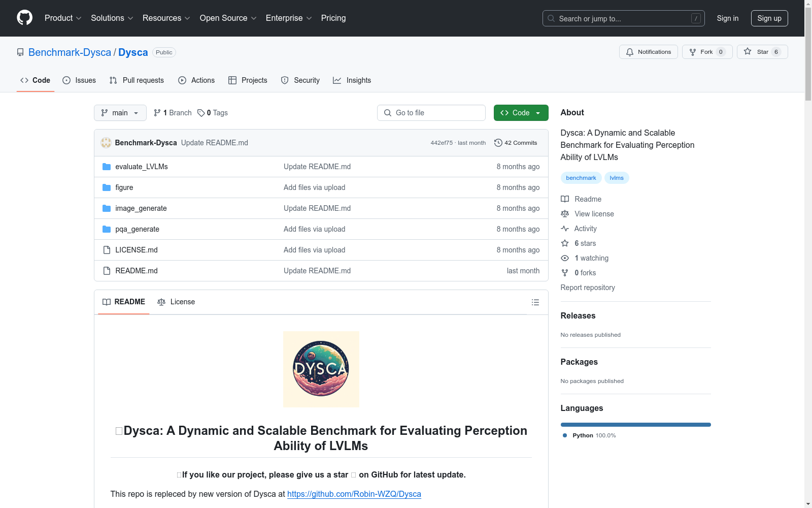Open the Projects tab
This screenshot has height=508, width=812.
[x=248, y=80]
